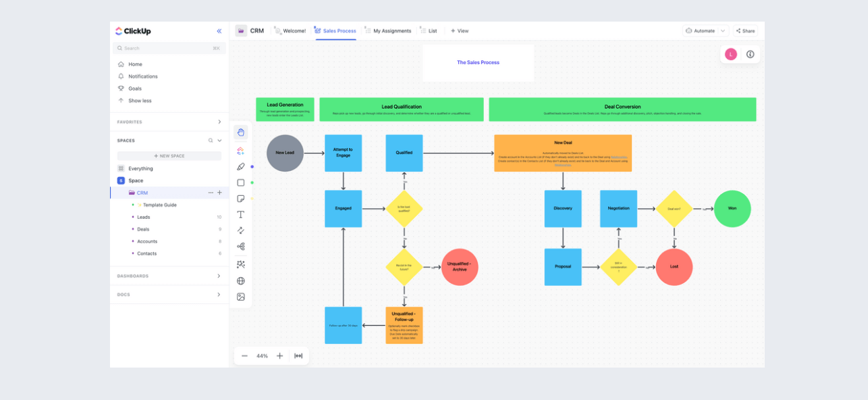Switch to the My Assignments tab

(391, 31)
